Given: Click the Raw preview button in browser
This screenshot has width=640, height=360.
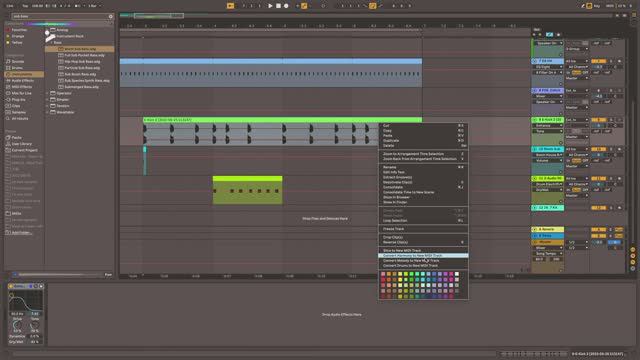Looking at the screenshot, I should (x=108, y=275).
